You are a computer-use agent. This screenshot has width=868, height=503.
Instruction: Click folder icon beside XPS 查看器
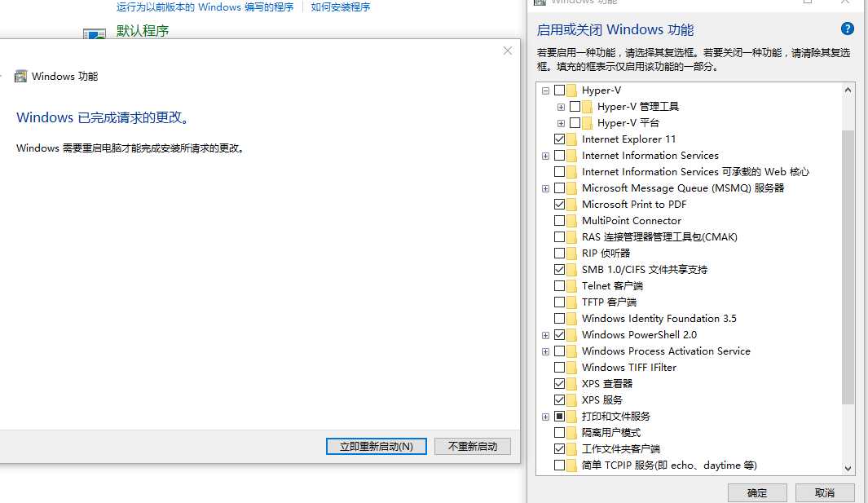tap(572, 384)
